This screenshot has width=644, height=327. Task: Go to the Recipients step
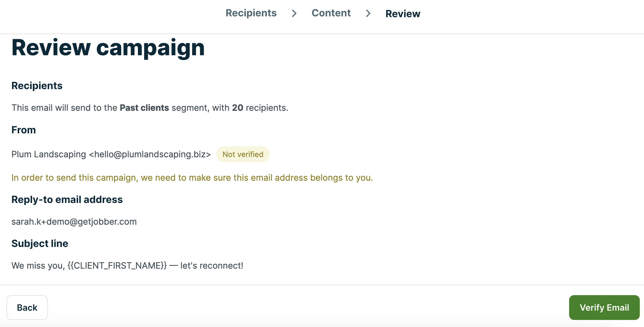tap(251, 13)
